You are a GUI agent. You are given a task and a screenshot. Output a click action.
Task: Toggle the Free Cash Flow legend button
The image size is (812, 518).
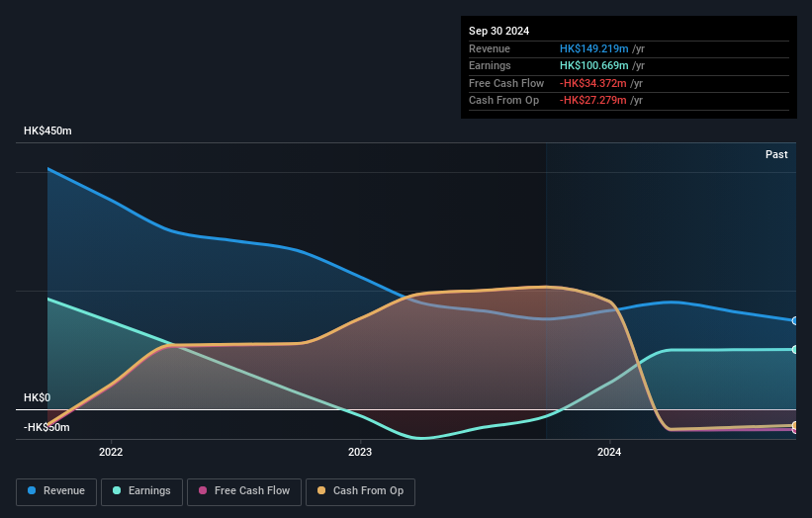point(244,491)
